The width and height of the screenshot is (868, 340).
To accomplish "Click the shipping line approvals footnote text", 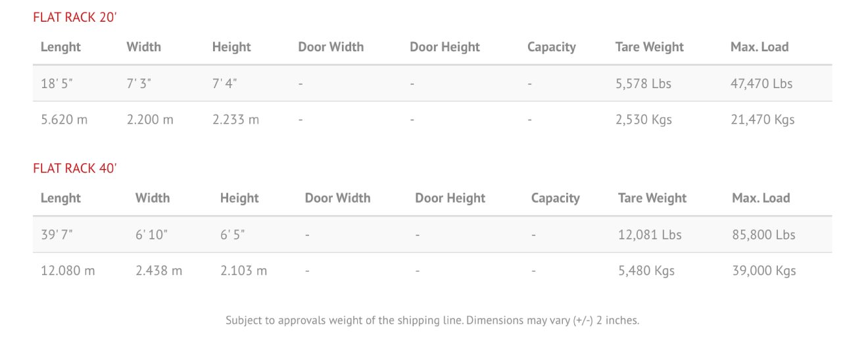I will pos(433,321).
